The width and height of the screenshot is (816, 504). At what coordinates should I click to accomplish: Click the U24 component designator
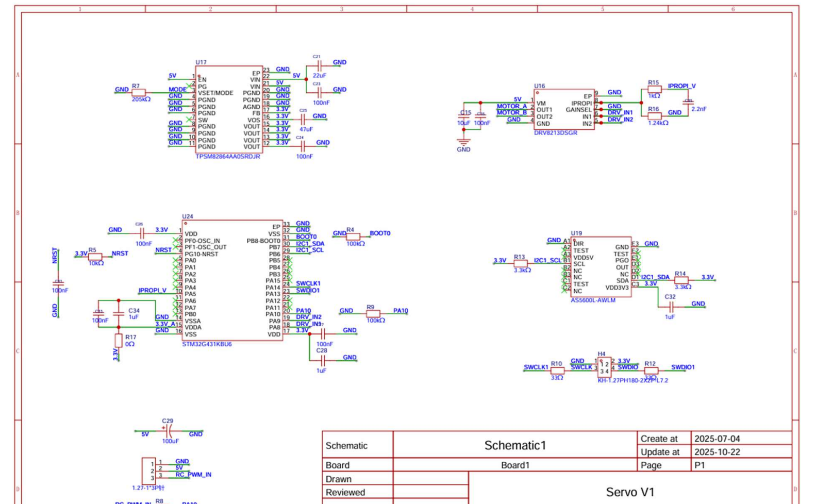187,216
